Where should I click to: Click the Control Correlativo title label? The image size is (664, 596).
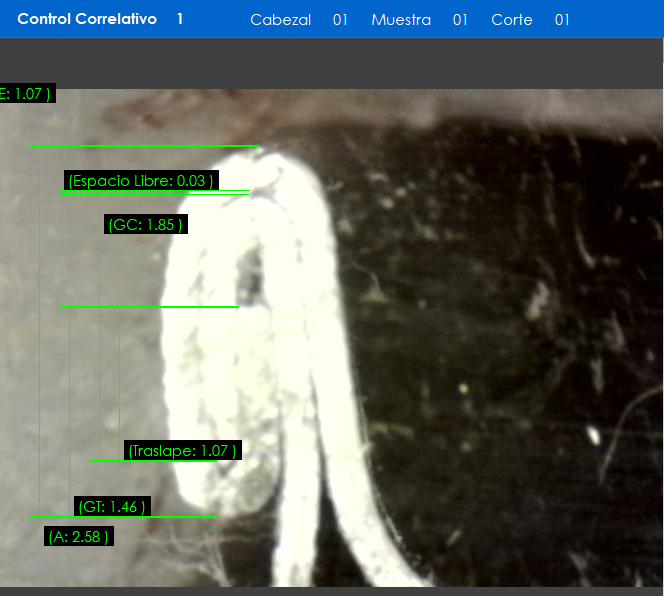click(87, 19)
